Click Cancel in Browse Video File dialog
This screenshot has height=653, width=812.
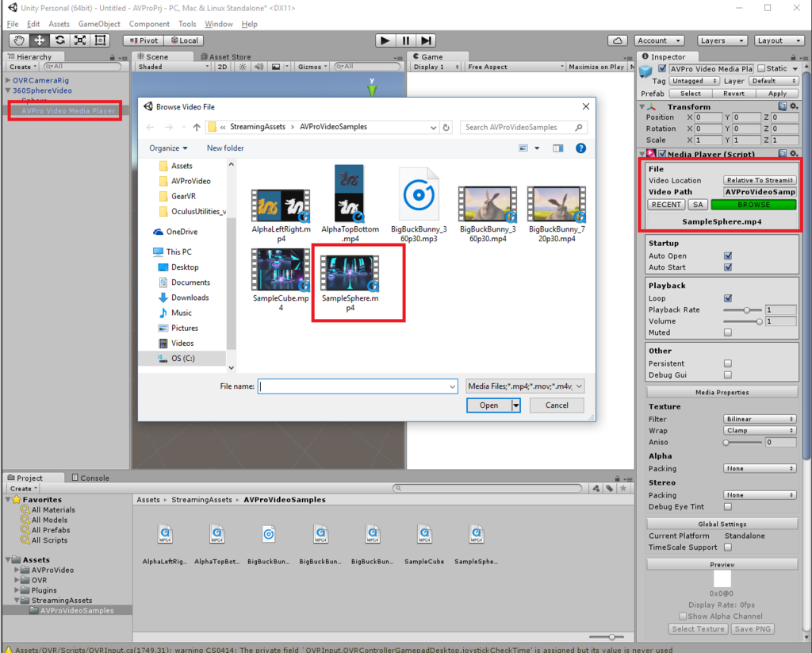[x=557, y=405]
